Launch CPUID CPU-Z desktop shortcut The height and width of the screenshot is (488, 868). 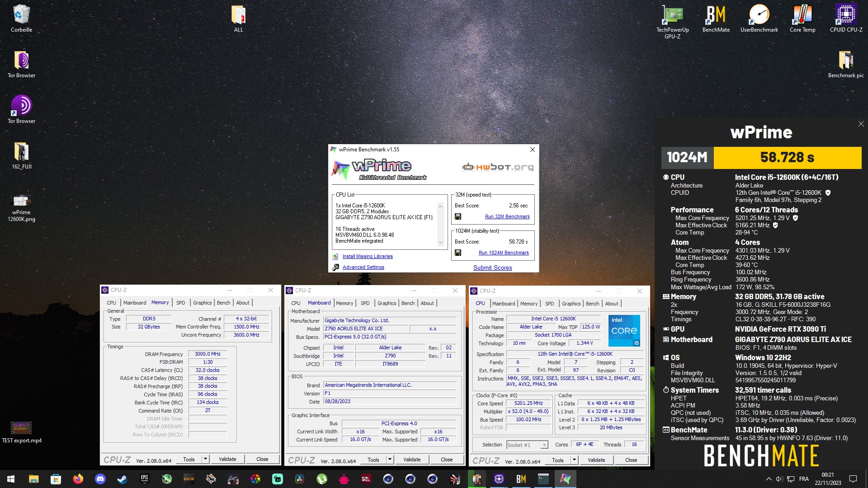pyautogui.click(x=846, y=19)
